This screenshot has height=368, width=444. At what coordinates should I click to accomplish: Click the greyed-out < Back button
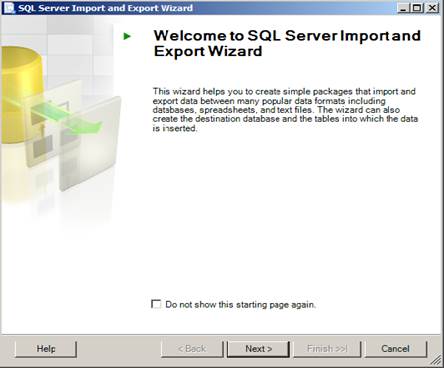[x=192, y=349]
